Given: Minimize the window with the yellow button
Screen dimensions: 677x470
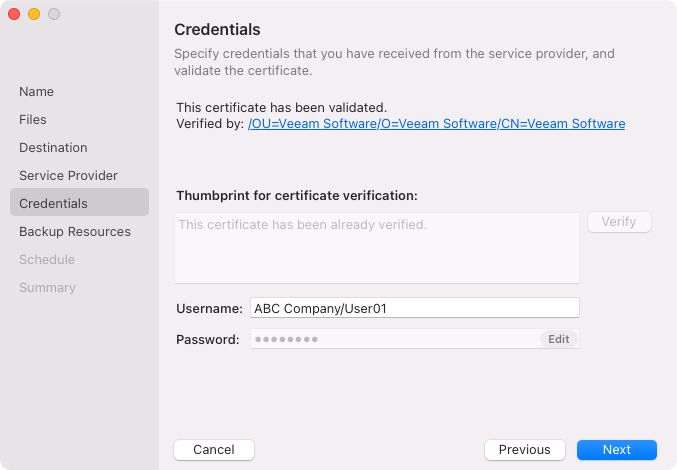Looking at the screenshot, I should [34, 14].
